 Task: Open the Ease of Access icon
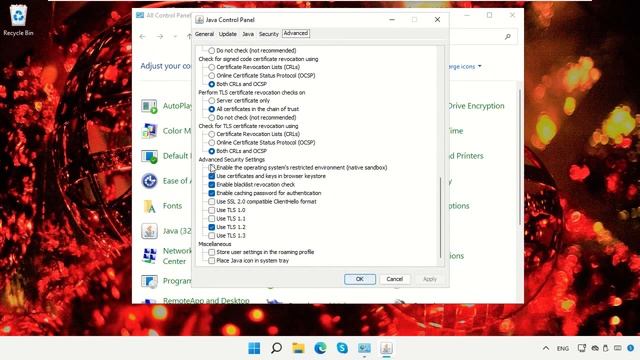point(149,181)
